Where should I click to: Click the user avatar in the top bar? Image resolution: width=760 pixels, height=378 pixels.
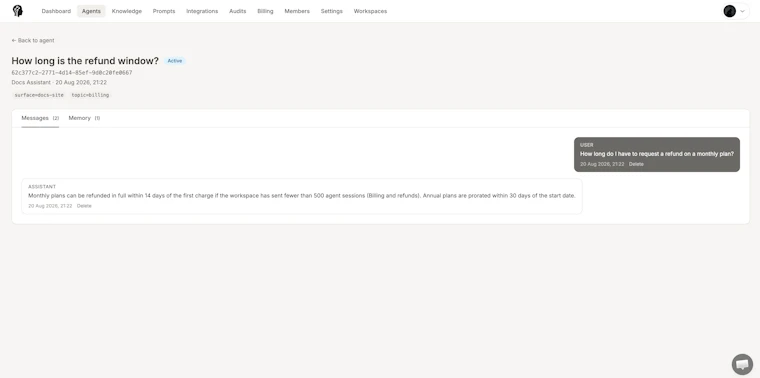click(729, 11)
